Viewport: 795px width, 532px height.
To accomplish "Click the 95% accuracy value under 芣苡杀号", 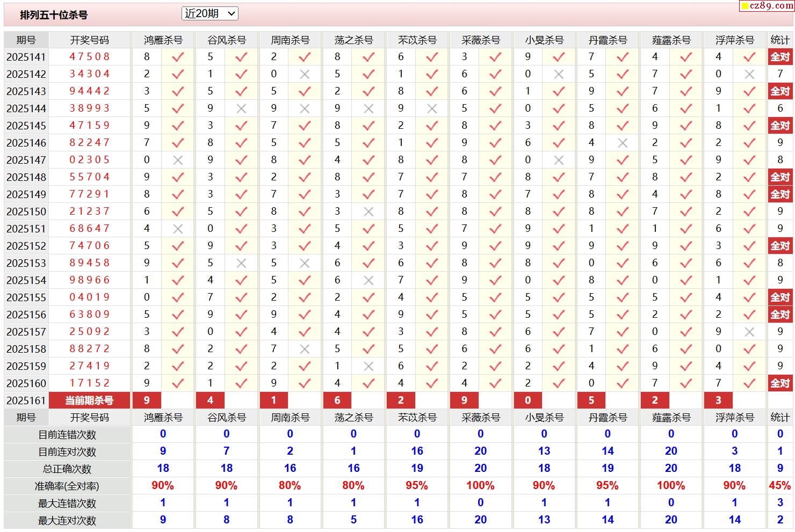I will click(x=417, y=486).
